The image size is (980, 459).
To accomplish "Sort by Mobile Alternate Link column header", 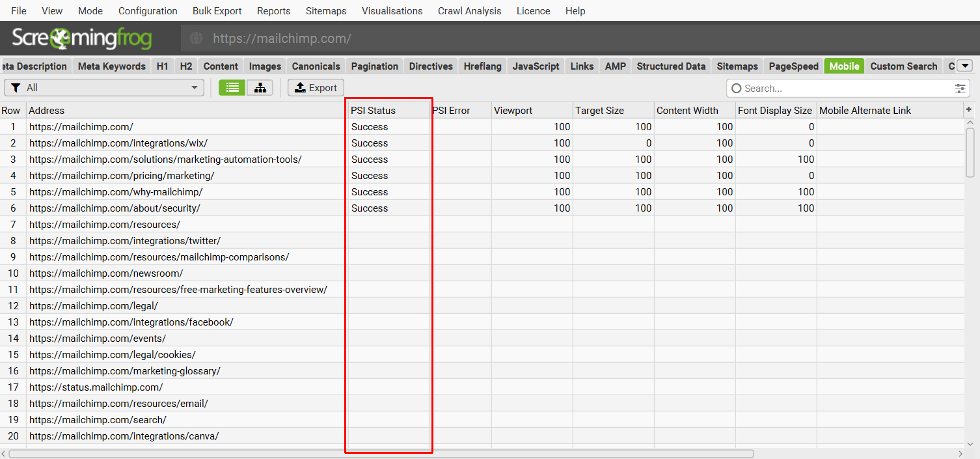I will [890, 110].
